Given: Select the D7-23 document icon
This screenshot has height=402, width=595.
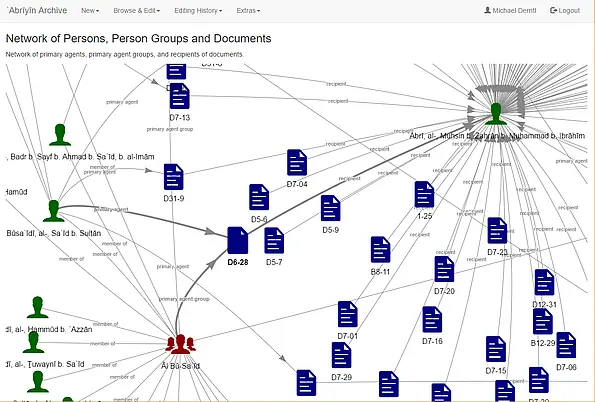Looking at the screenshot, I should 497,230.
